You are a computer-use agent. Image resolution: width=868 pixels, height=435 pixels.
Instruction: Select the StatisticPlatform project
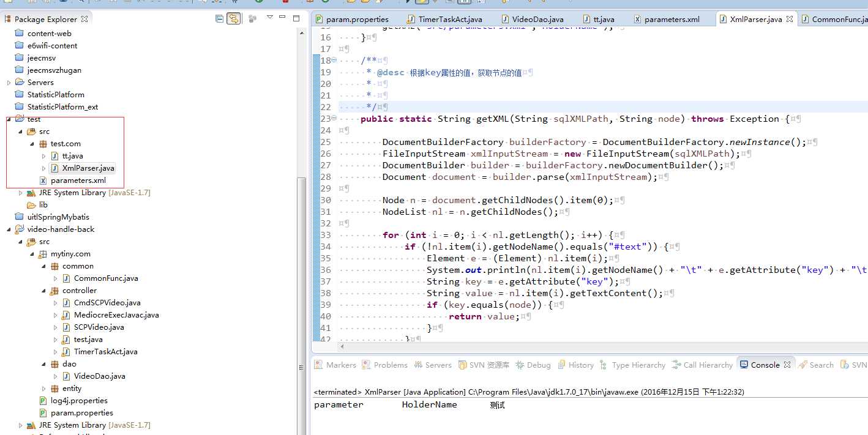(x=56, y=95)
